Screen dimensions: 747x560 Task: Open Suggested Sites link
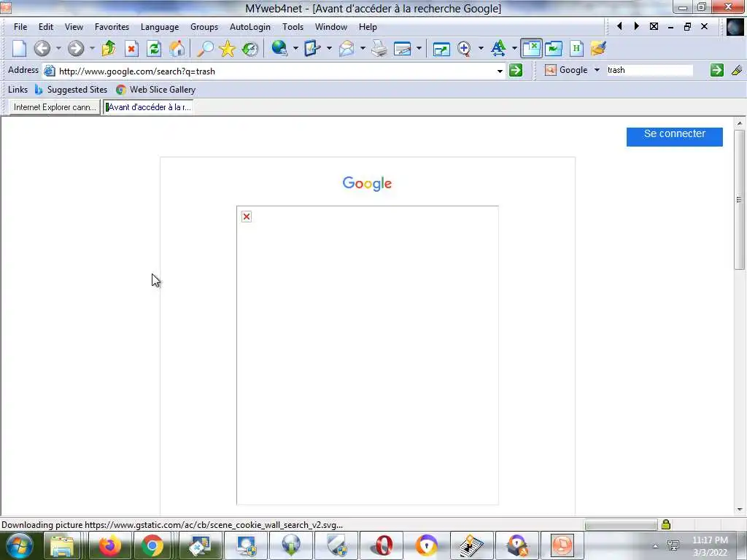click(x=71, y=90)
